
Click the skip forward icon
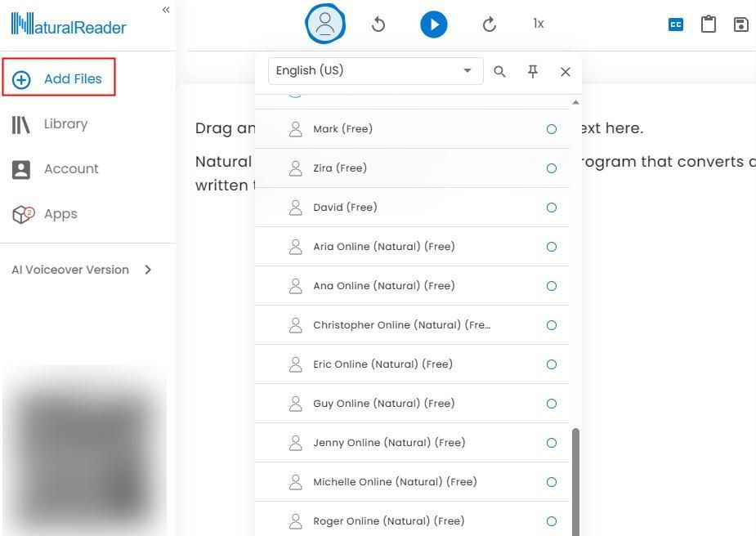(490, 24)
